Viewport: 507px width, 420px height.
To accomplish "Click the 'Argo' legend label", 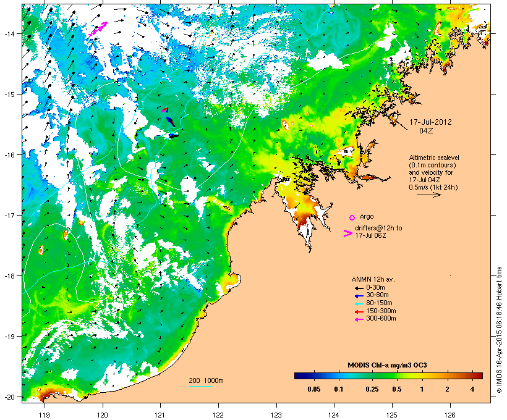I will click(367, 216).
